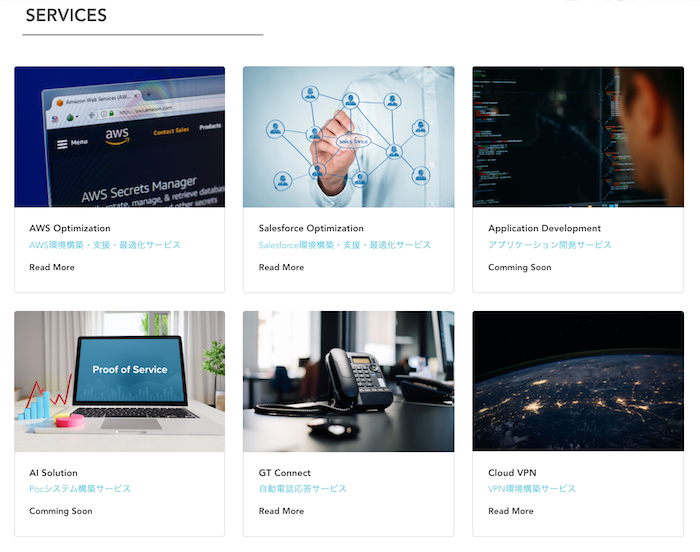Click Comming Soon under Application Development
This screenshot has width=700, height=552.
[519, 267]
